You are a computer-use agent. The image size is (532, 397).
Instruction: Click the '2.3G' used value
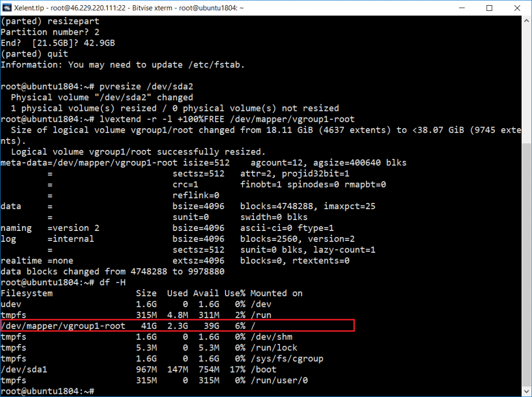coord(178,326)
